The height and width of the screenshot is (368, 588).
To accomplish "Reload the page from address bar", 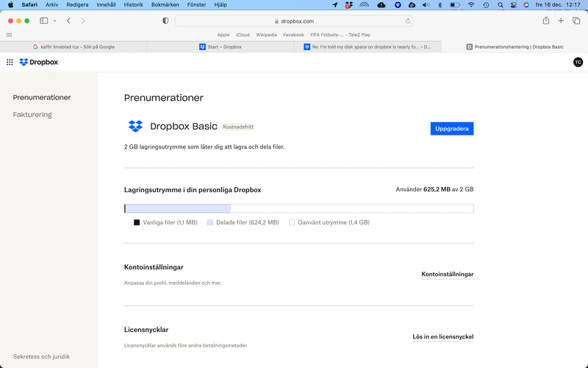I will point(408,21).
